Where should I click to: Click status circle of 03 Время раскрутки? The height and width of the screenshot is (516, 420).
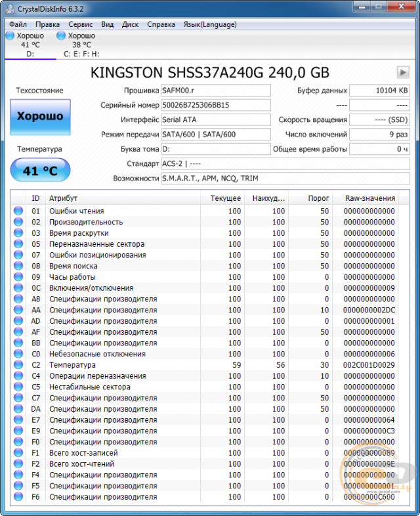pyautogui.click(x=18, y=232)
